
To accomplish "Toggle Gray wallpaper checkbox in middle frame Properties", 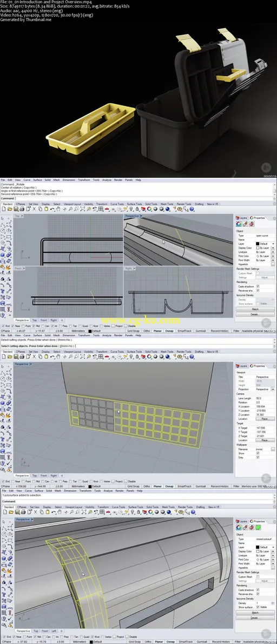I will point(258,458).
